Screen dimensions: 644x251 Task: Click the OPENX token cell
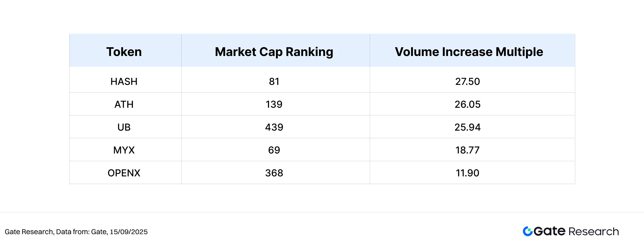124,173
